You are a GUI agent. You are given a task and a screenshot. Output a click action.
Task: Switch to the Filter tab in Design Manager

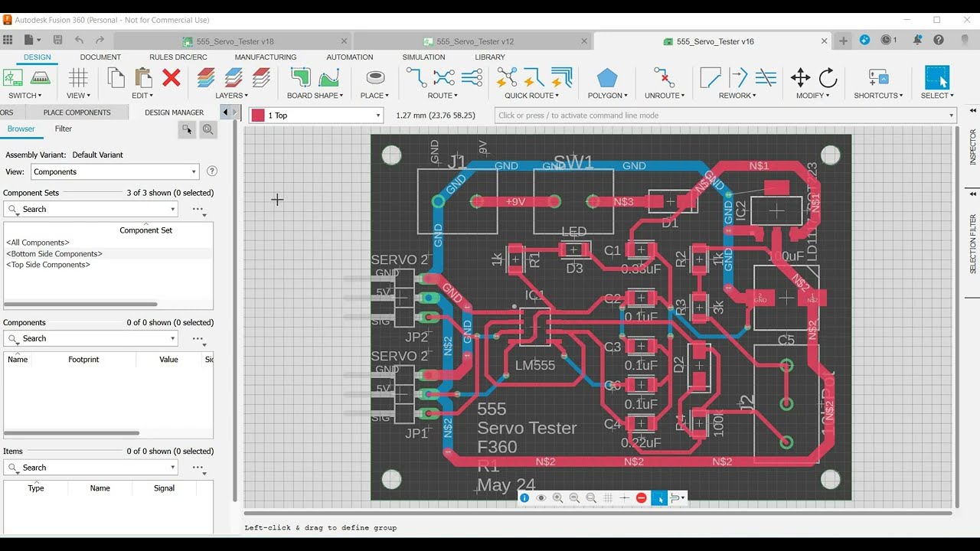(x=64, y=129)
